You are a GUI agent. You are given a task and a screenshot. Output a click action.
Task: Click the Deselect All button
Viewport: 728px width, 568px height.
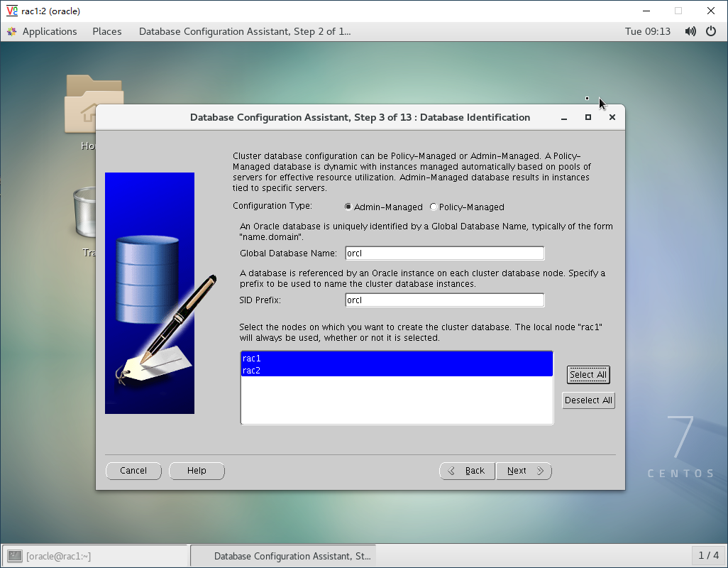tap(588, 400)
